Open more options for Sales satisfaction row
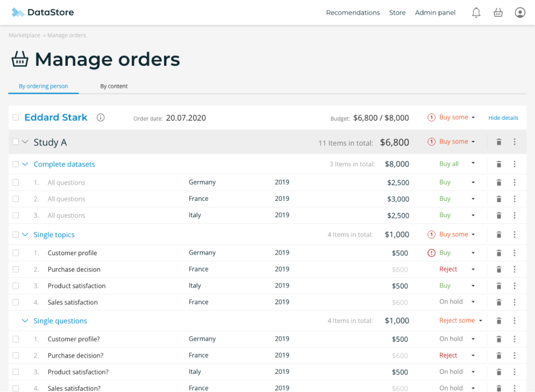The image size is (535, 392). (x=514, y=302)
